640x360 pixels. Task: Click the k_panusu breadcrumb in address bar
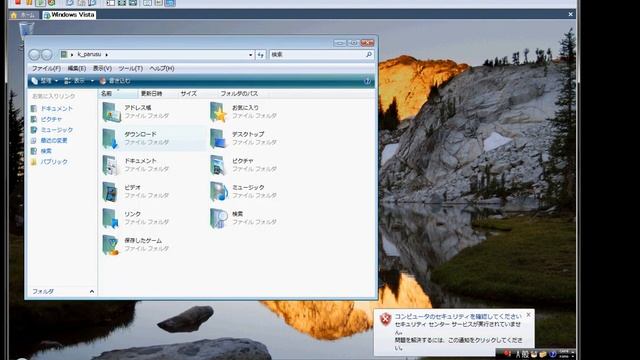[x=89, y=54]
